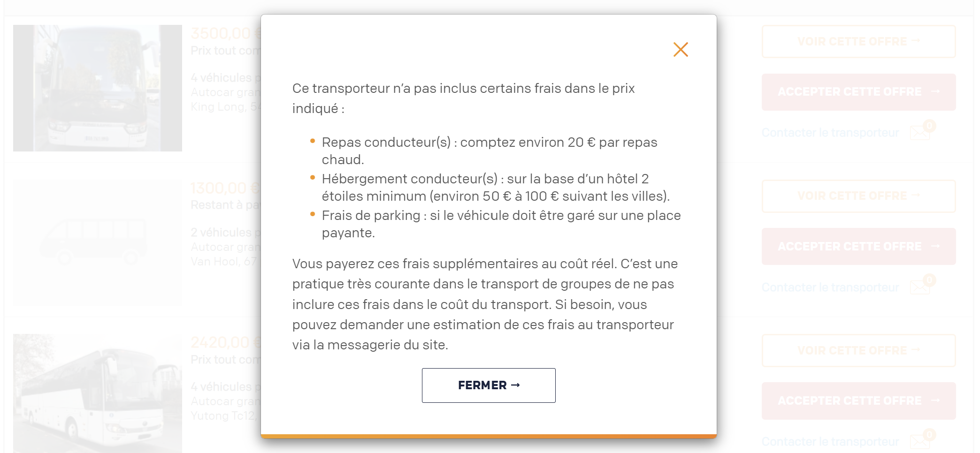This screenshot has height=453, width=980.
Task: Accept the 2420,00 € Yutong offer
Action: (858, 401)
